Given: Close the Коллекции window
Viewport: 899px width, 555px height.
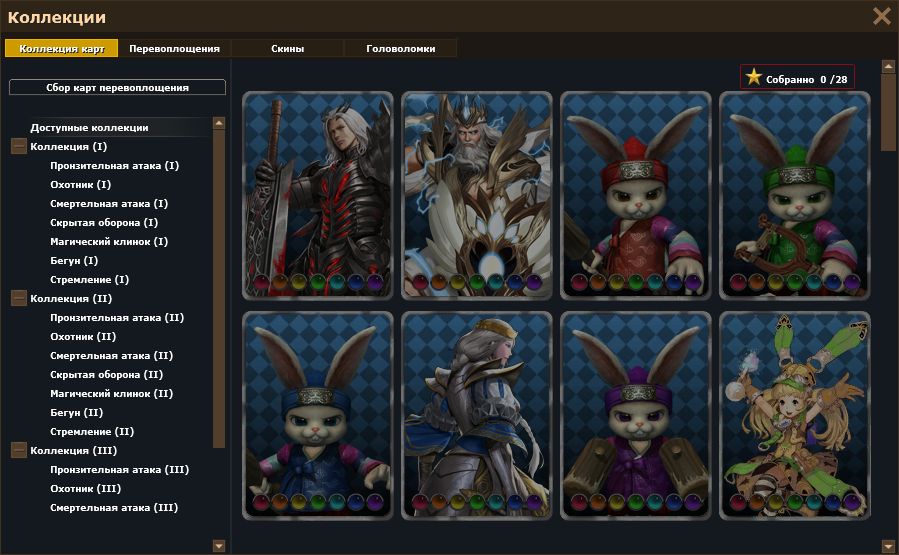Looking at the screenshot, I should point(882,16).
